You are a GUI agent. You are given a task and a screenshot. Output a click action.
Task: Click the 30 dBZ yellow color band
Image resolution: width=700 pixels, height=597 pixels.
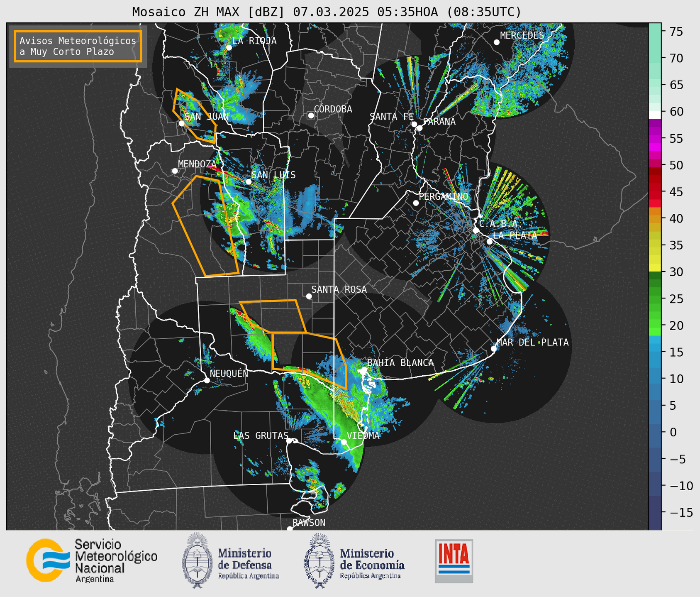click(655, 267)
